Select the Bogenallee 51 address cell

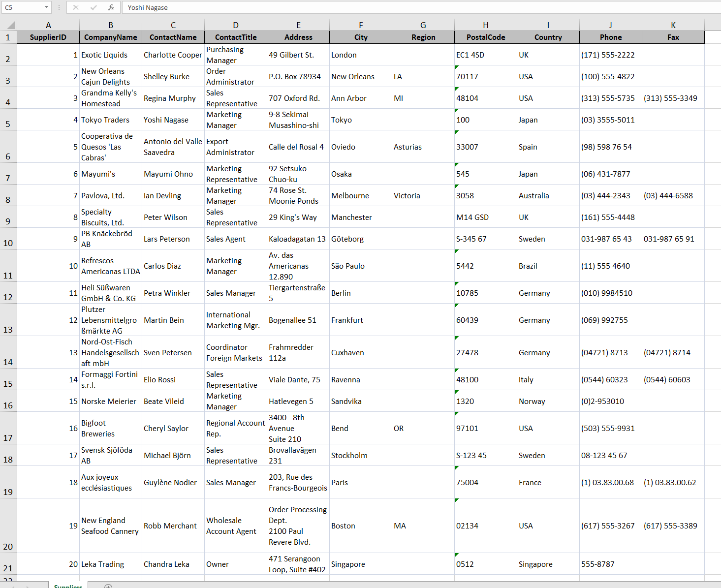(298, 320)
